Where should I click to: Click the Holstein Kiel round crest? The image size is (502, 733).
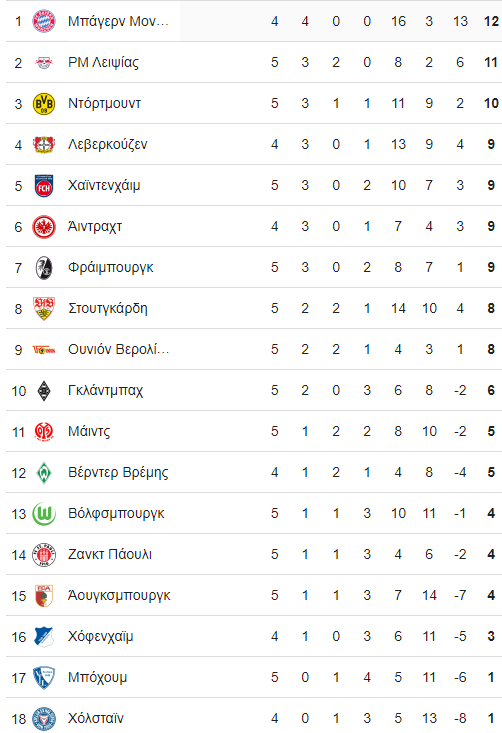[x=44, y=719]
